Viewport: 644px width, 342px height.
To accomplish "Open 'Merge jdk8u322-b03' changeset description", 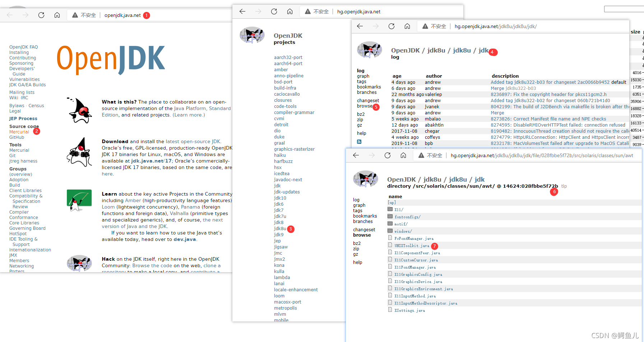I will tap(513, 88).
